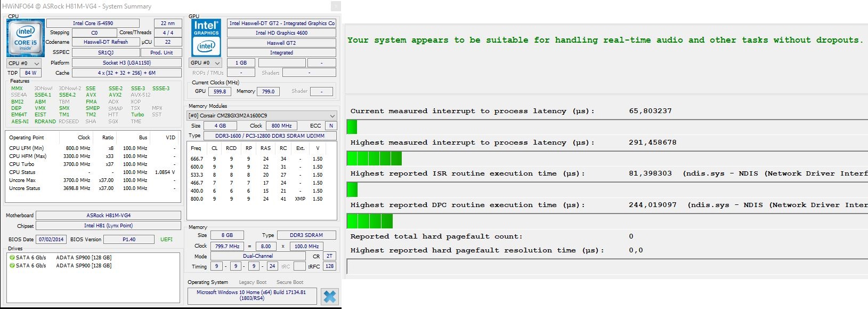Click the ASRock H81M-VG4 motherboard field
This screenshot has width=868, height=309.
tap(109, 215)
